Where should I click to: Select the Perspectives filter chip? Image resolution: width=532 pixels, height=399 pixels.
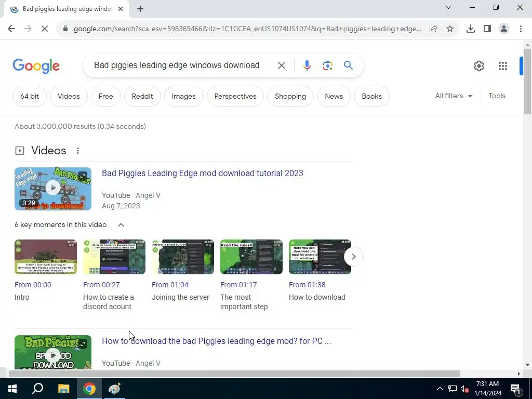pos(235,96)
